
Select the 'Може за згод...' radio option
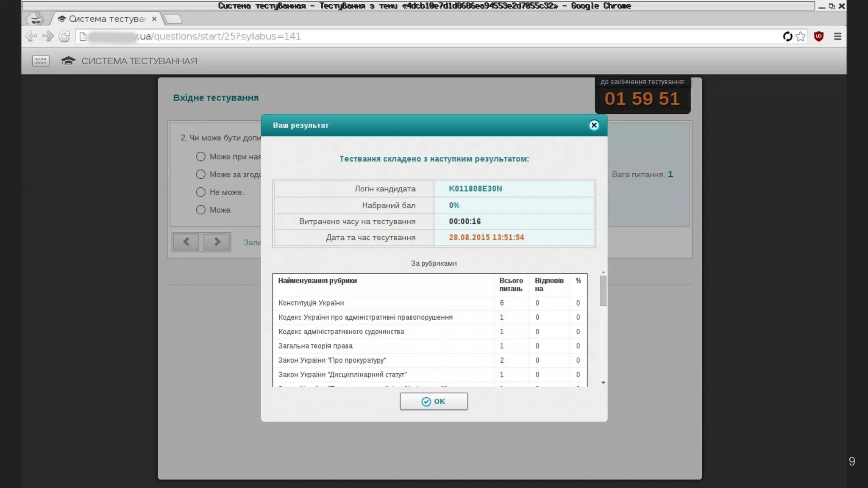click(x=200, y=175)
